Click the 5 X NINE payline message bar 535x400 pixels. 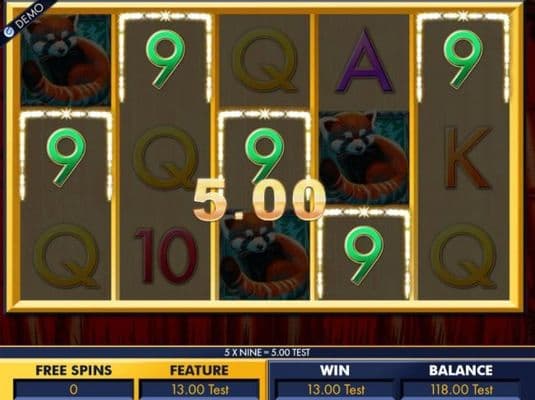click(268, 353)
